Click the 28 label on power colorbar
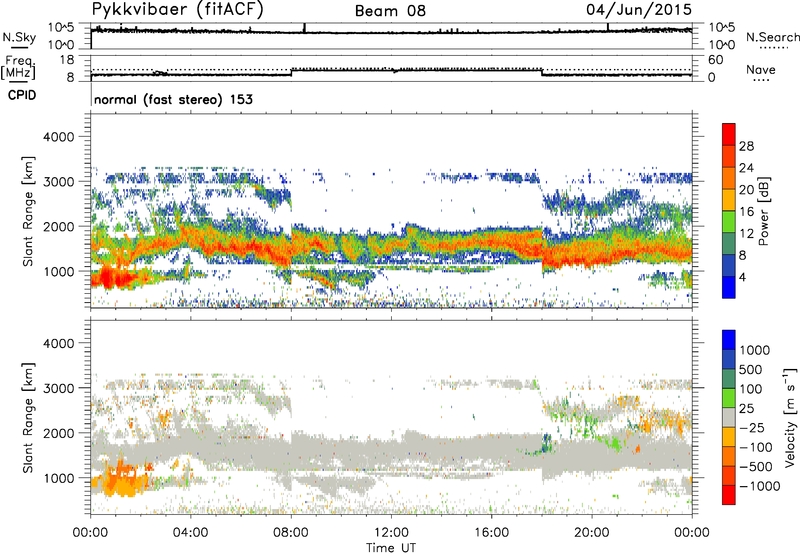Screen dimensions: 800x554 click(x=746, y=146)
